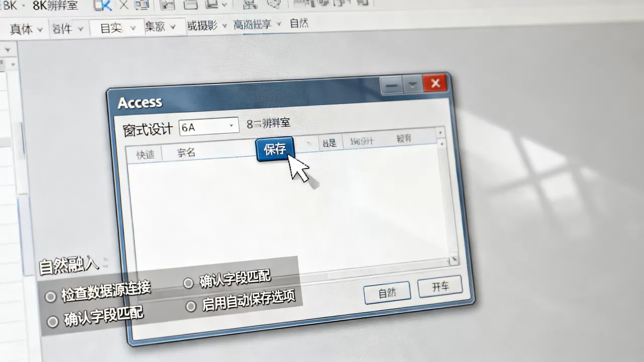Minimize the Access dialog window

(391, 86)
